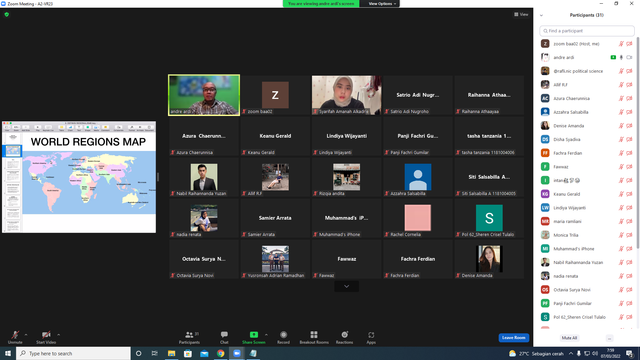Click the World Regions Map shared screen
This screenshot has width=640, height=360.
79,177
